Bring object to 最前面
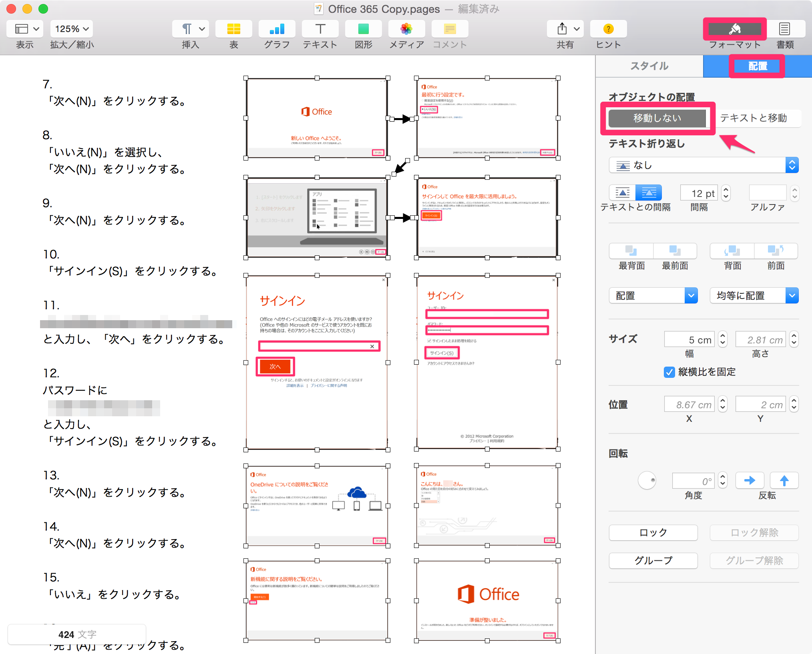This screenshot has width=812, height=654. point(675,251)
